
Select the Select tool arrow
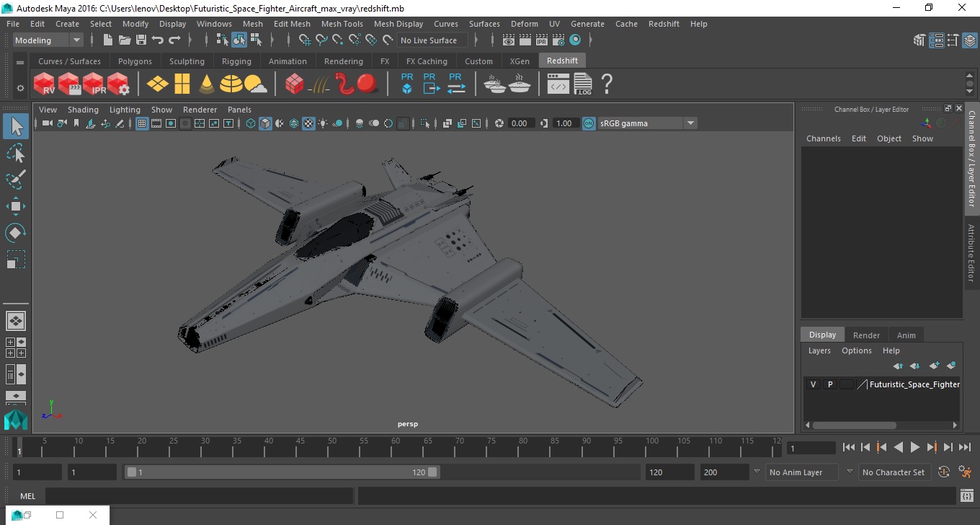coord(16,127)
